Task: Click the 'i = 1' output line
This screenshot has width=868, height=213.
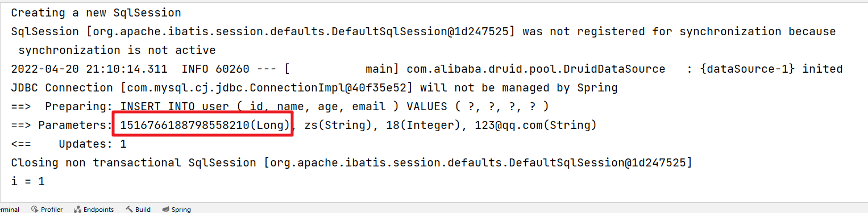Action: click(x=28, y=181)
